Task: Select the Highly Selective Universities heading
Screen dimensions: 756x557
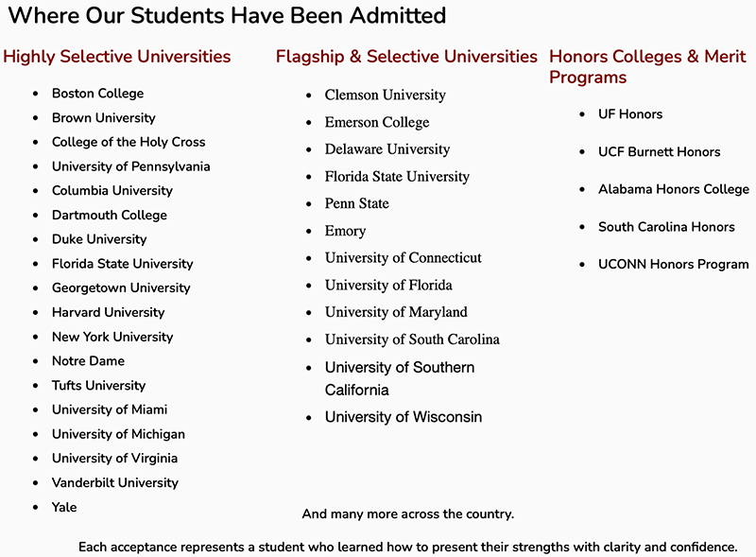Action: [x=116, y=57]
